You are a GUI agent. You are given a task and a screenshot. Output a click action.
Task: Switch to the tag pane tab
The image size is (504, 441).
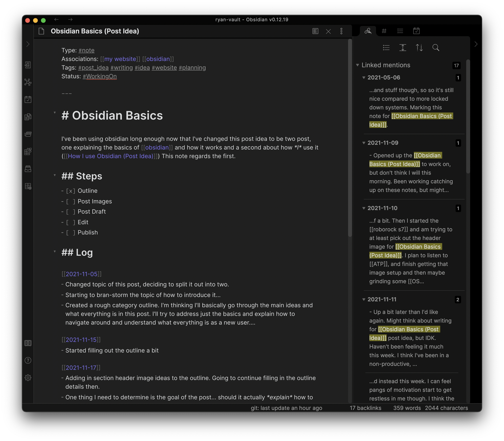pos(384,31)
